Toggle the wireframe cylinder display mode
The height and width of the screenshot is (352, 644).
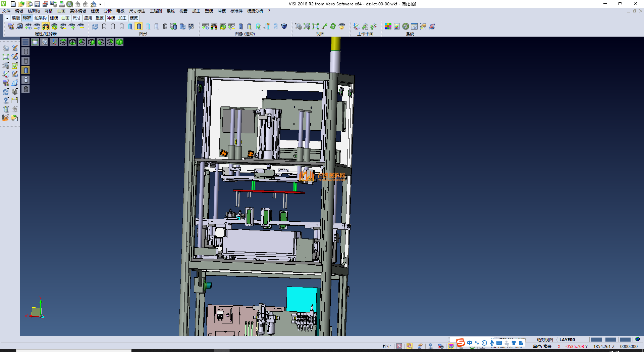[104, 26]
